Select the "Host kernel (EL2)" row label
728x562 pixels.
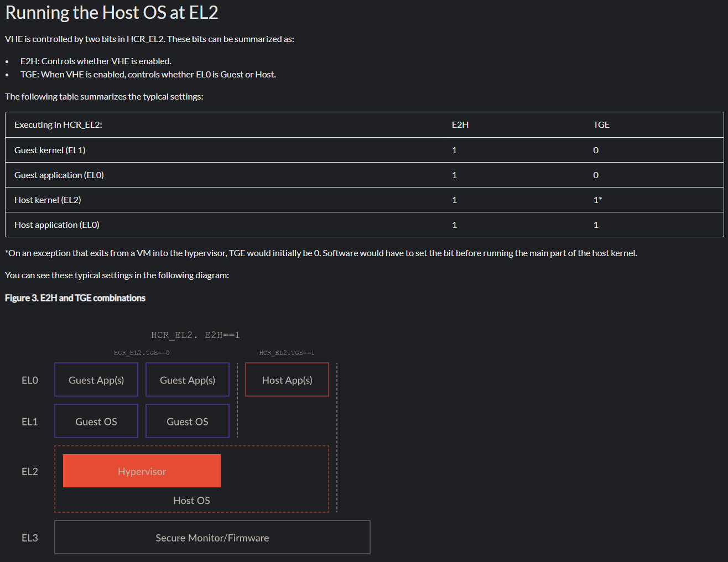[48, 200]
